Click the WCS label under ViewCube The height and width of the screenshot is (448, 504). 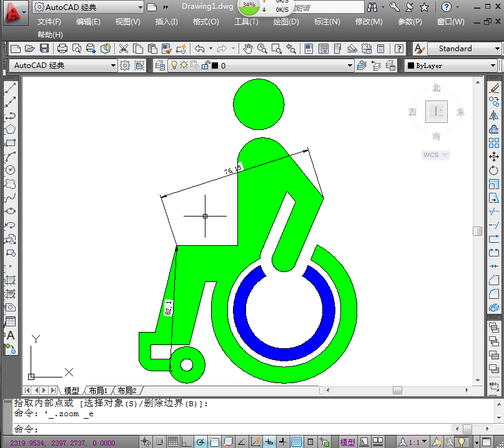click(435, 155)
